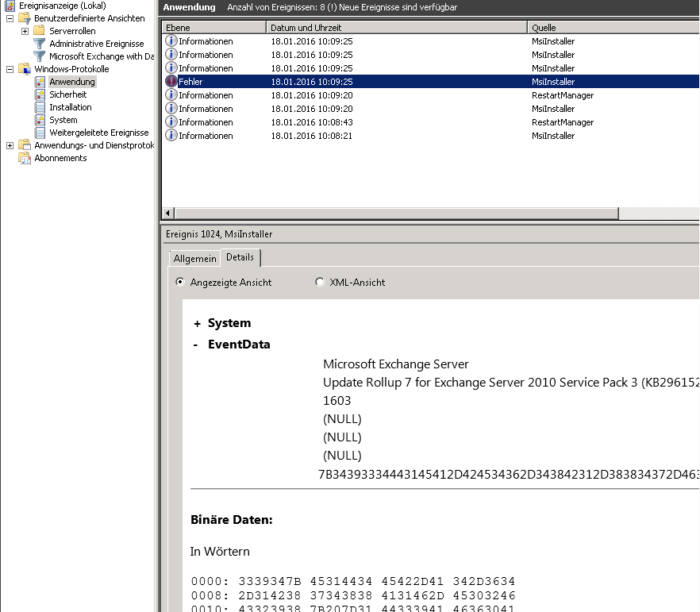This screenshot has height=612, width=700.
Task: Expand the System section in details
Action: (197, 324)
